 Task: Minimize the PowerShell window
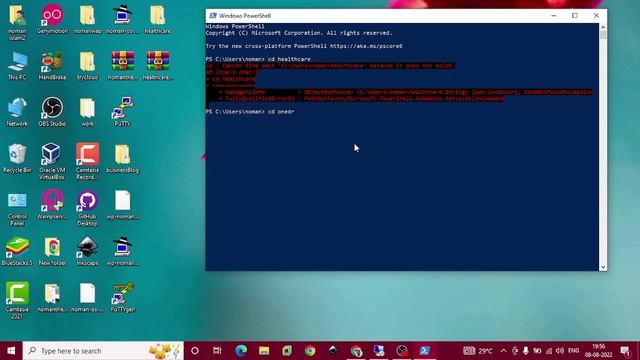[553, 16]
